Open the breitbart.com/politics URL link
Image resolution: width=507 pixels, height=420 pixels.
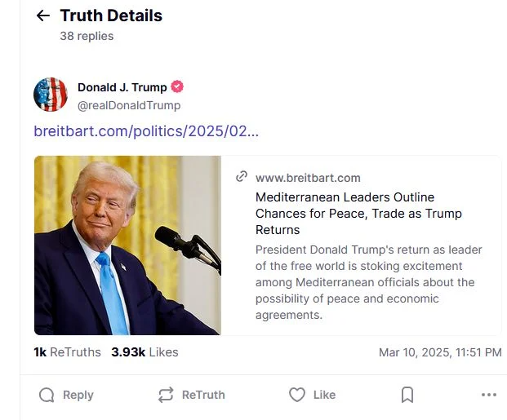pos(146,131)
